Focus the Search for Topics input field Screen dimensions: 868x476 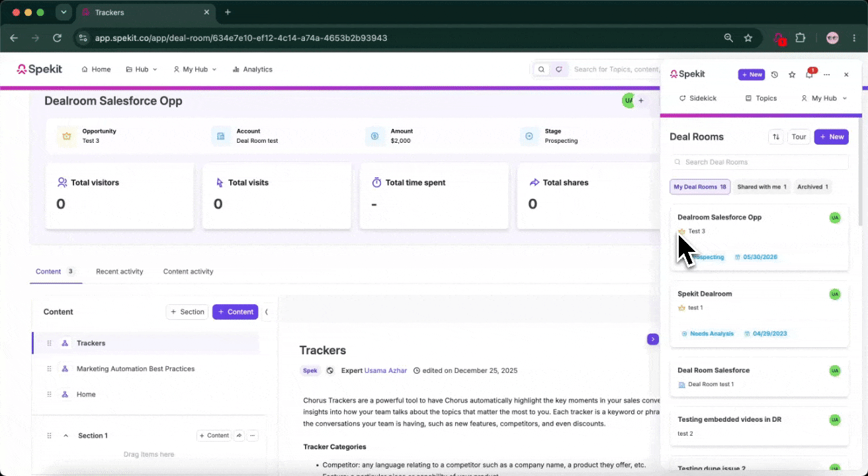[x=615, y=69]
